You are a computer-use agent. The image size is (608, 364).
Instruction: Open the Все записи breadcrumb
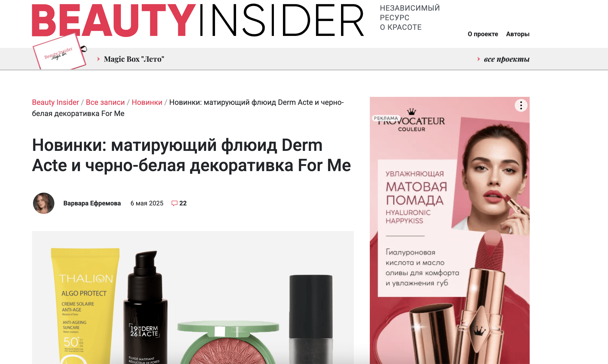click(105, 102)
